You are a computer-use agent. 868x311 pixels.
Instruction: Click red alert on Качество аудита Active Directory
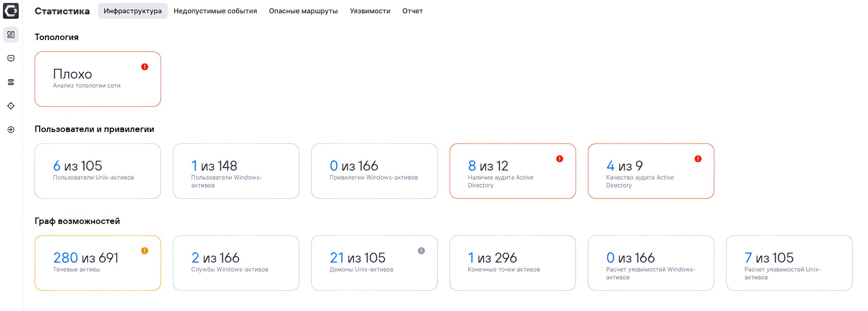[698, 159]
